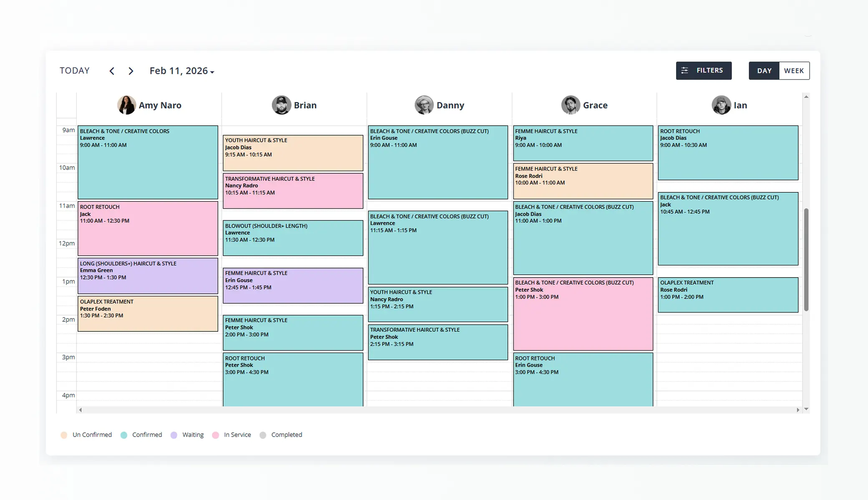Viewport: 868px width, 500px height.
Task: Toggle the Un Confirmed status legend
Action: [x=86, y=435]
